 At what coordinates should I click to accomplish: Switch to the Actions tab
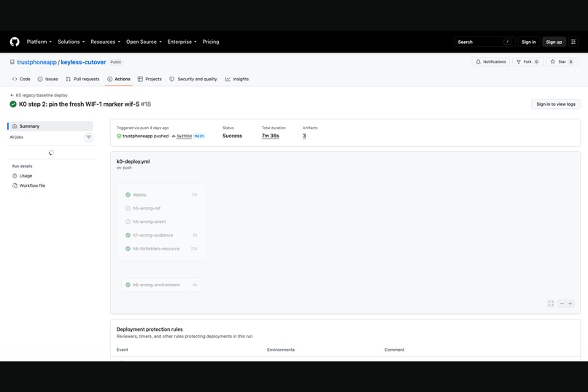pyautogui.click(x=119, y=79)
